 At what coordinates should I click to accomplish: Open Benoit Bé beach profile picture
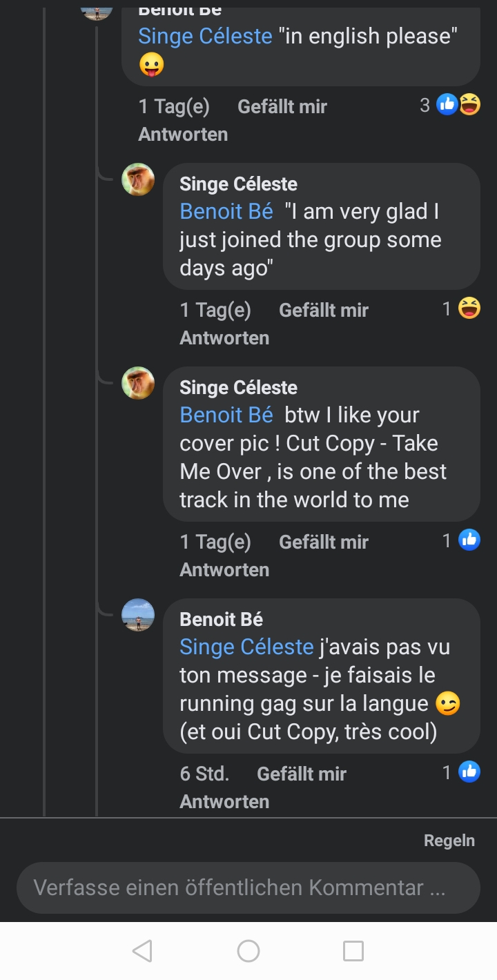(138, 615)
